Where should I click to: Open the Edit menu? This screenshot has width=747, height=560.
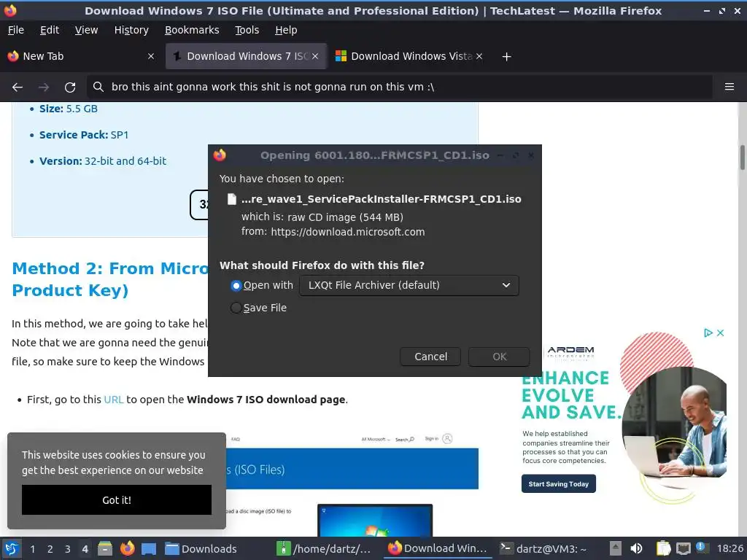50,30
